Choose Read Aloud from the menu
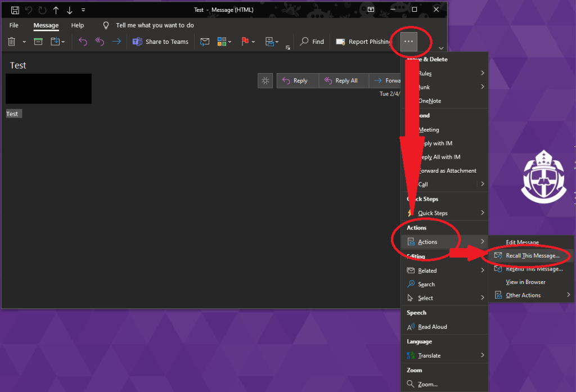The height and width of the screenshot is (392, 576). click(432, 327)
